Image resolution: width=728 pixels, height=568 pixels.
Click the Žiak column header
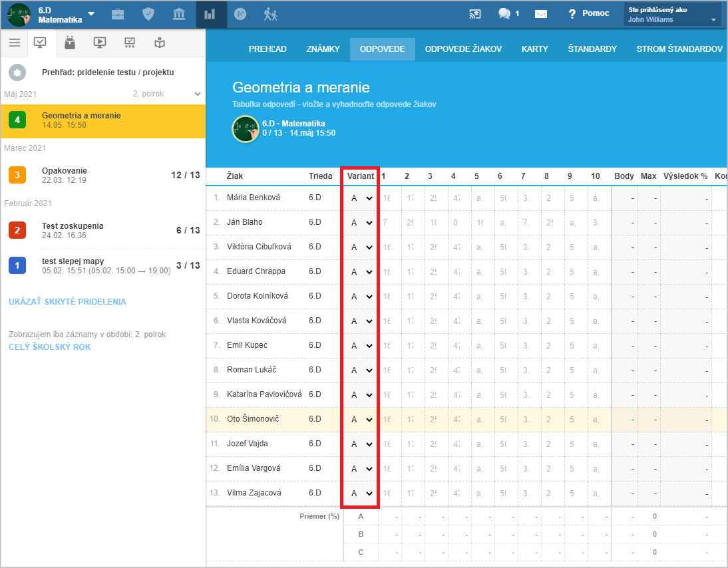[234, 176]
